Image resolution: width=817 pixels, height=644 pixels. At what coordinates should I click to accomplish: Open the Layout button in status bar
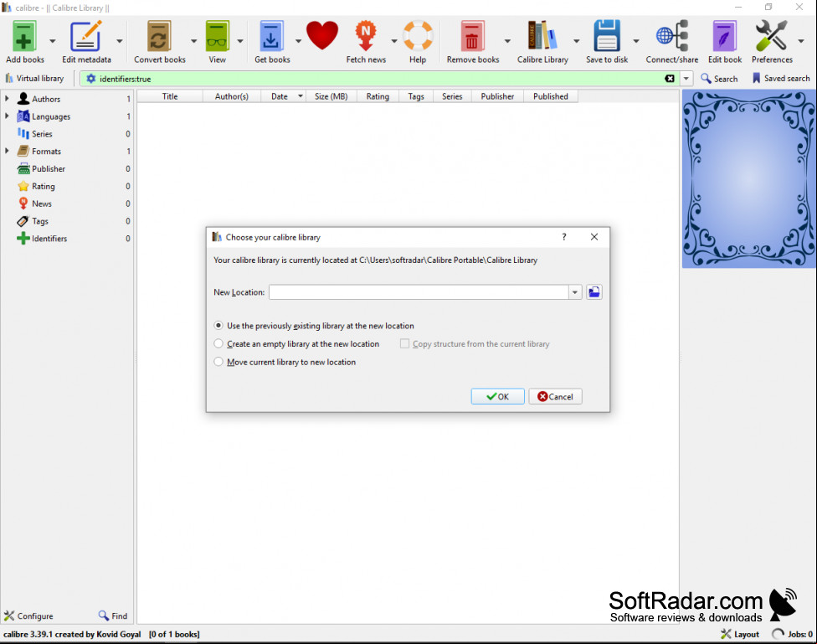(x=740, y=634)
